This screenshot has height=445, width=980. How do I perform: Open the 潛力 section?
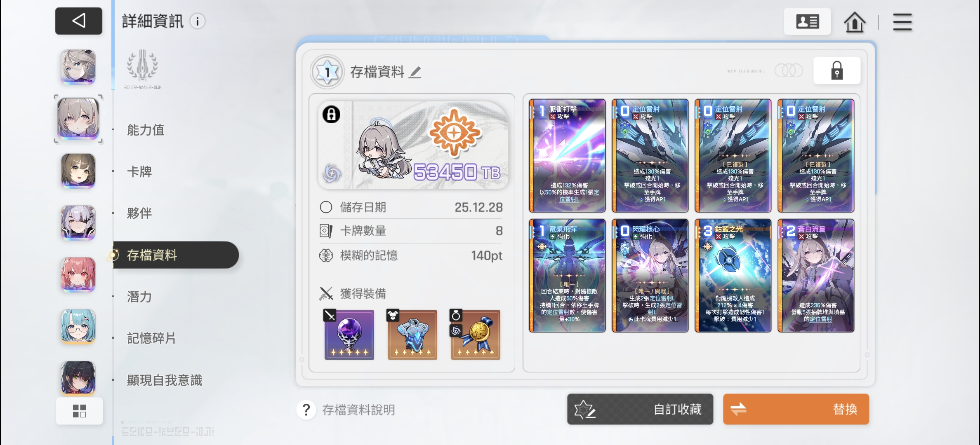(x=139, y=297)
